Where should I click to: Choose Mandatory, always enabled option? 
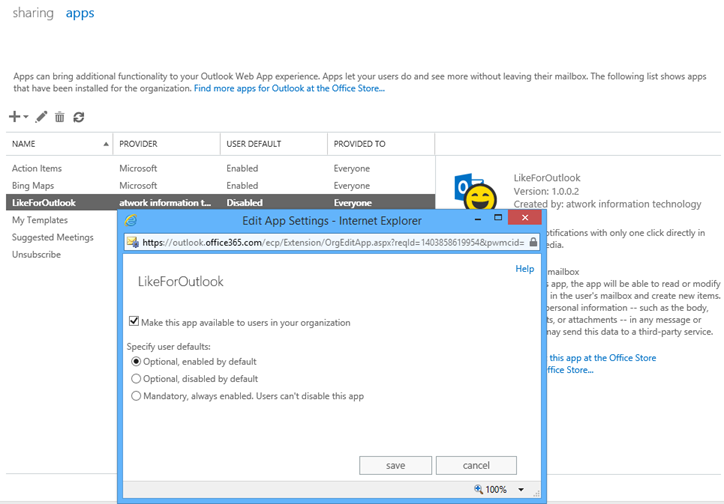click(137, 396)
